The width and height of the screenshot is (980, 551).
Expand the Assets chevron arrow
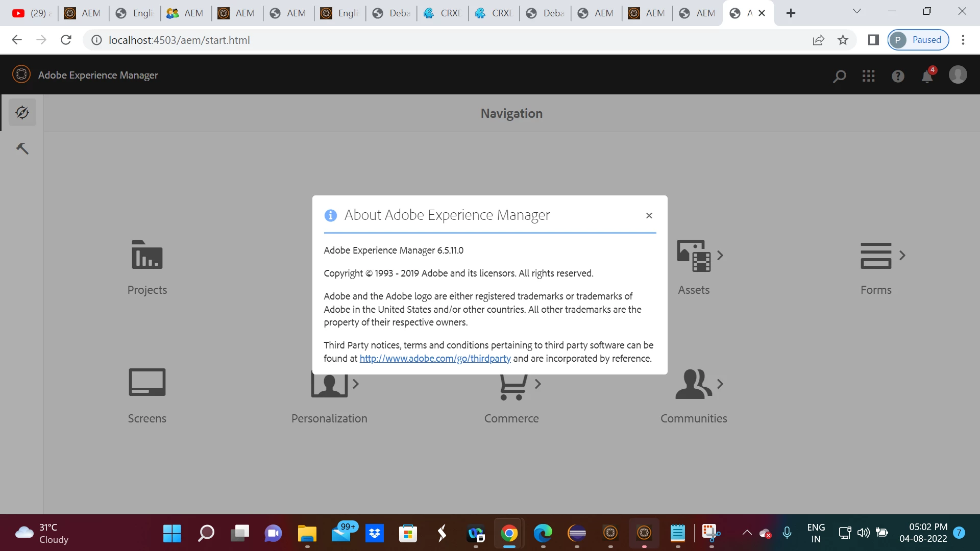pyautogui.click(x=720, y=255)
